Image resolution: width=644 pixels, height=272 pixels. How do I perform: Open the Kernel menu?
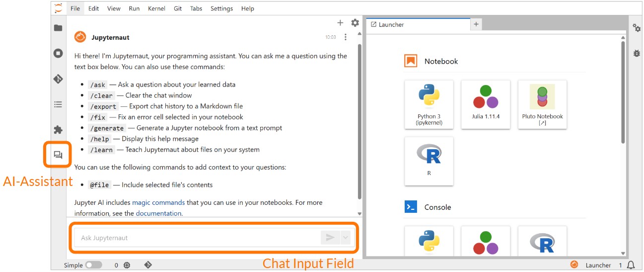[156, 8]
